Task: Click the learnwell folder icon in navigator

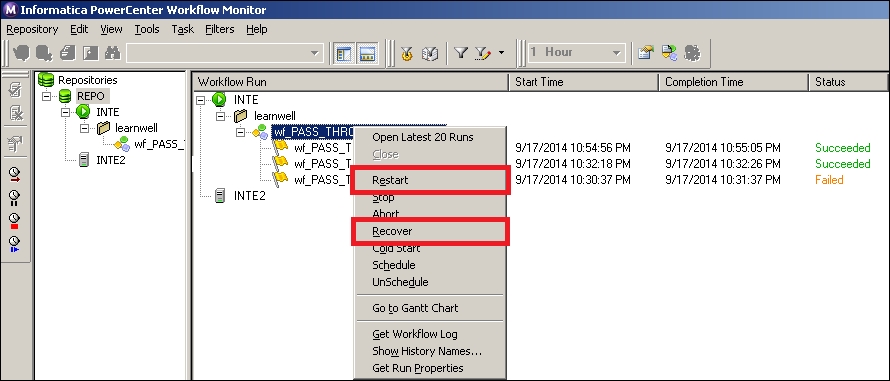Action: pyautogui.click(x=103, y=128)
